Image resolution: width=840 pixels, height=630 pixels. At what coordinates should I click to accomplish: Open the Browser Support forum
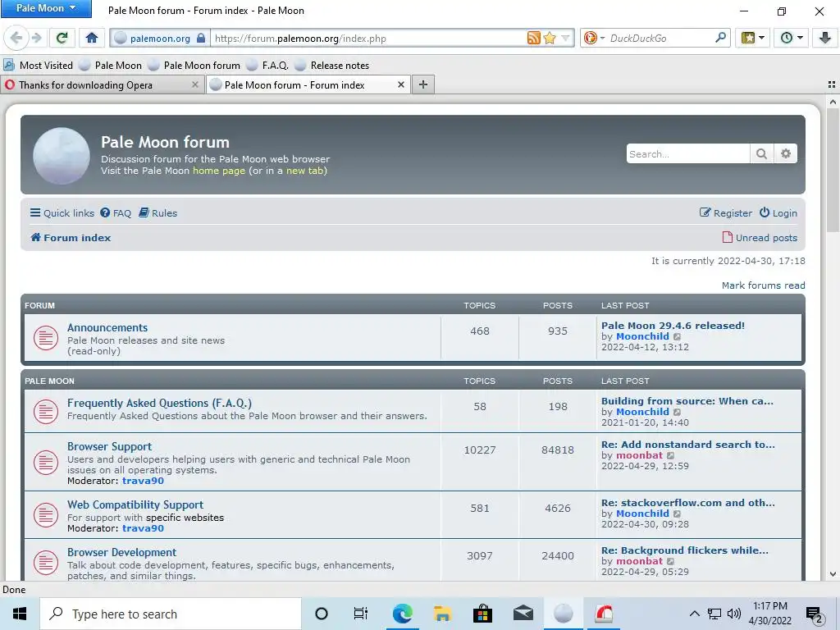point(109,446)
